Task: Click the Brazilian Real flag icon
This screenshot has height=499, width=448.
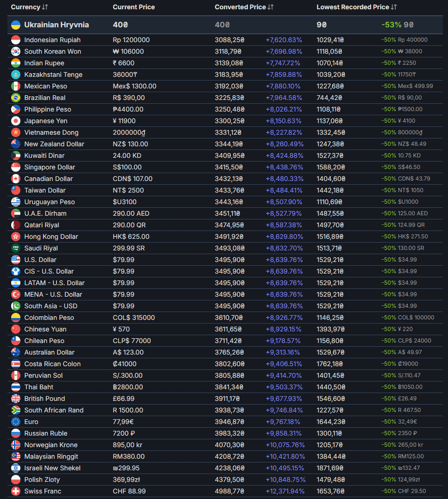Action: point(16,97)
